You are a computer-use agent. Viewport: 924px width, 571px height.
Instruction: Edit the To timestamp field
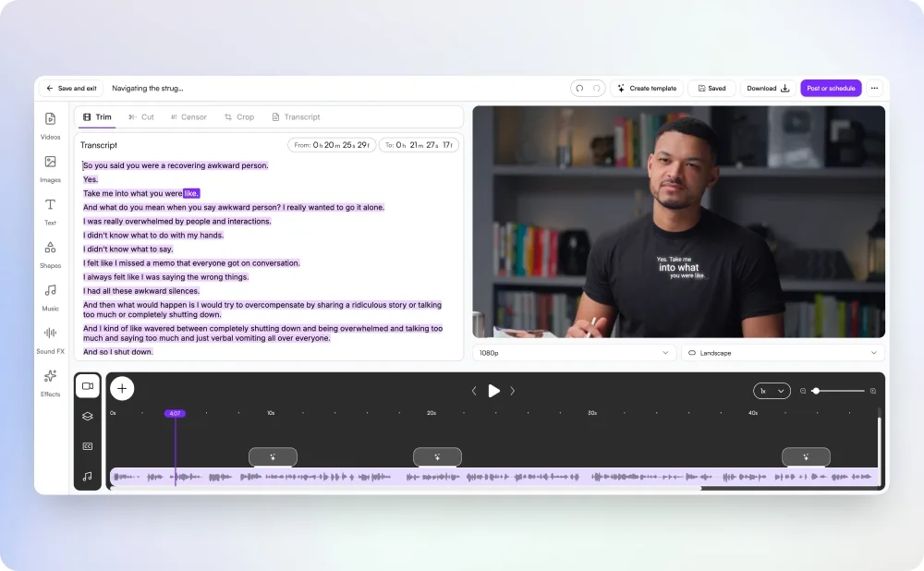(419, 145)
